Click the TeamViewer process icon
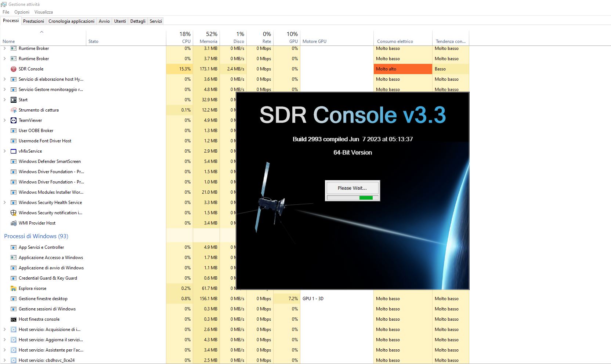The height and width of the screenshot is (364, 611). (x=14, y=120)
